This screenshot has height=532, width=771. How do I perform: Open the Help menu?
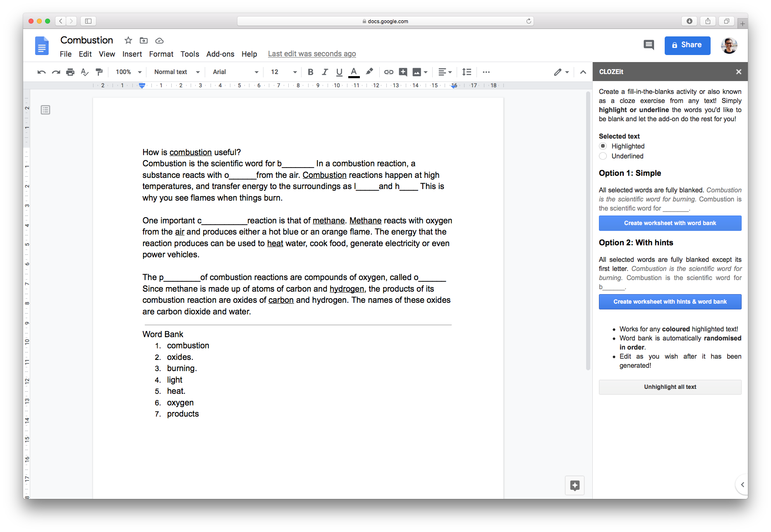point(249,54)
